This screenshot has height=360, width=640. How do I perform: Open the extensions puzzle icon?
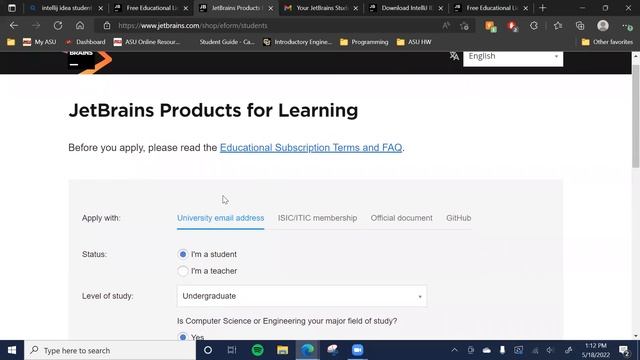(534, 26)
